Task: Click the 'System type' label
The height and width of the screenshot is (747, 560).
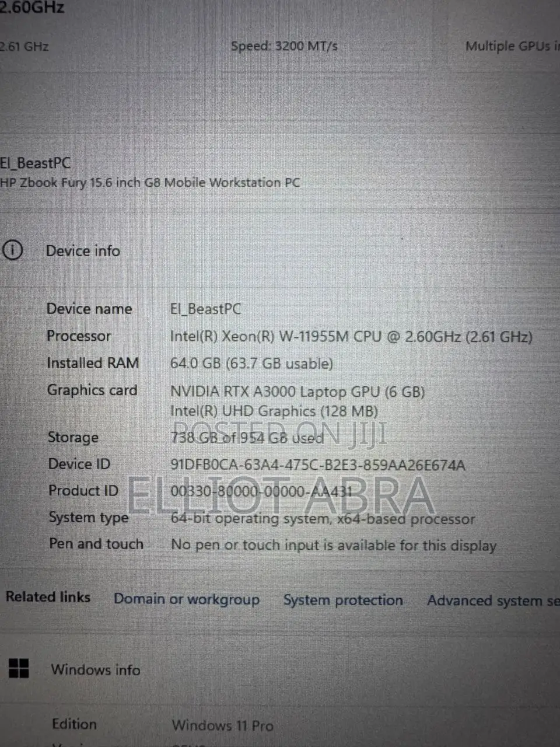Action: 89,518
